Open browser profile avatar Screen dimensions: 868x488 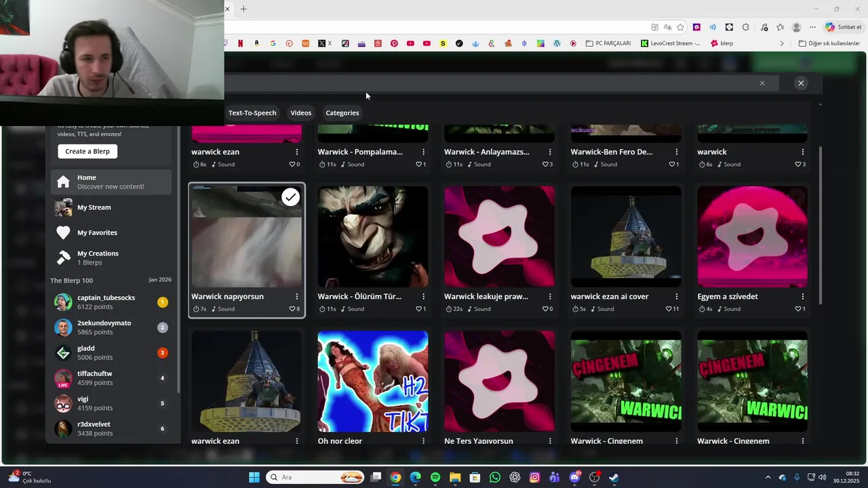796,27
